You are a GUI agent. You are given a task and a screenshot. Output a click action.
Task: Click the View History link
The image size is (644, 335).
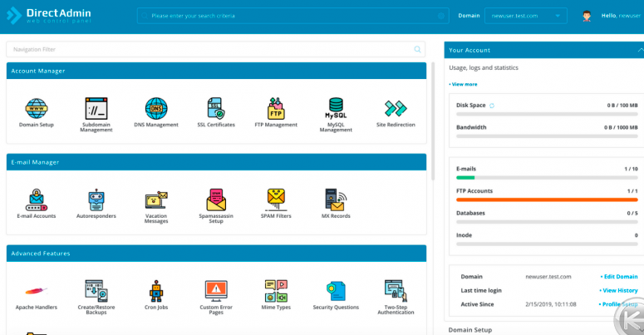620,290
